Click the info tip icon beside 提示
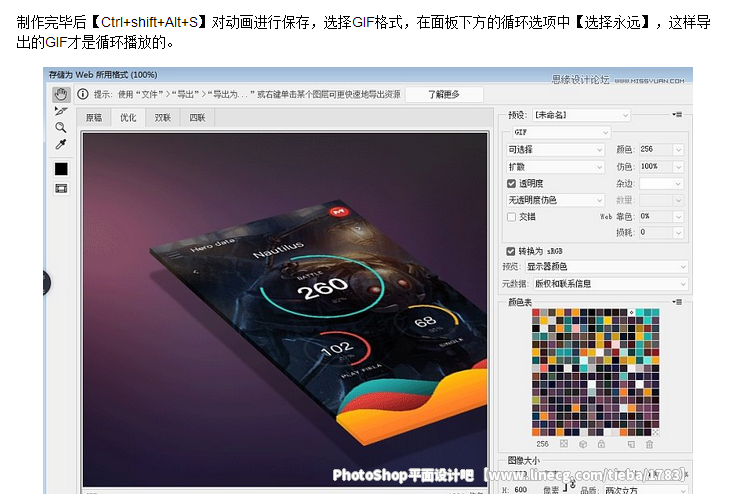This screenshot has width=741, height=494. (83, 94)
